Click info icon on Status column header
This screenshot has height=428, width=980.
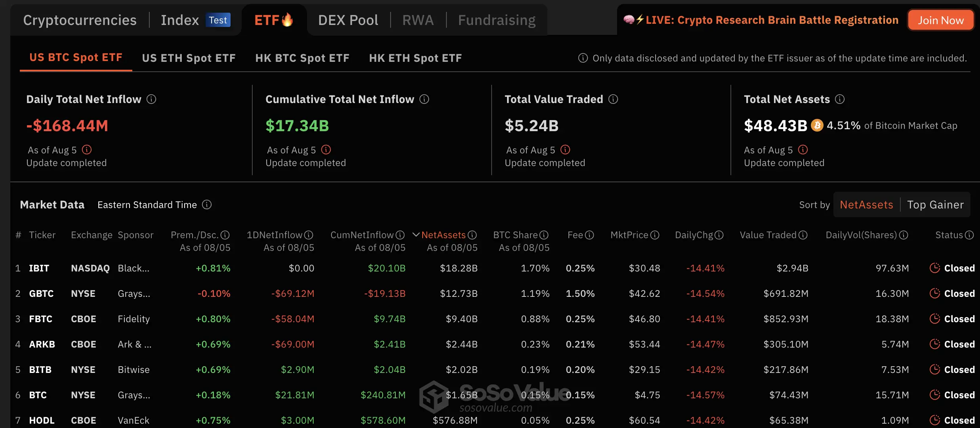pyautogui.click(x=969, y=235)
